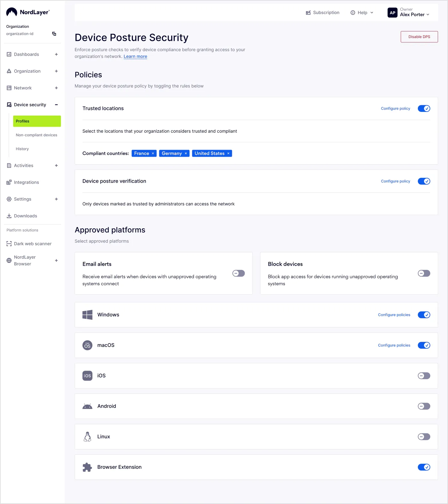Click the United States country tag
Image resolution: width=448 pixels, height=504 pixels.
(212, 154)
